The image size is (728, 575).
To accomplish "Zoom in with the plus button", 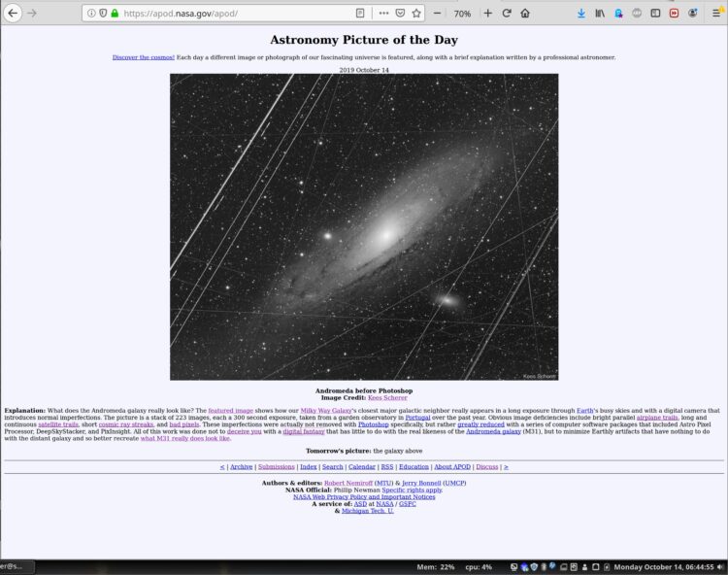I will [x=487, y=14].
